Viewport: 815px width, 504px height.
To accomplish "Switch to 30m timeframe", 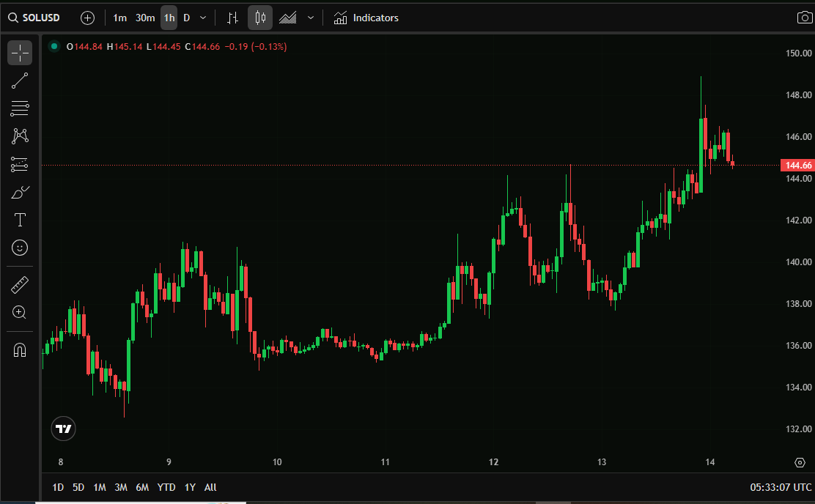I will 145,18.
